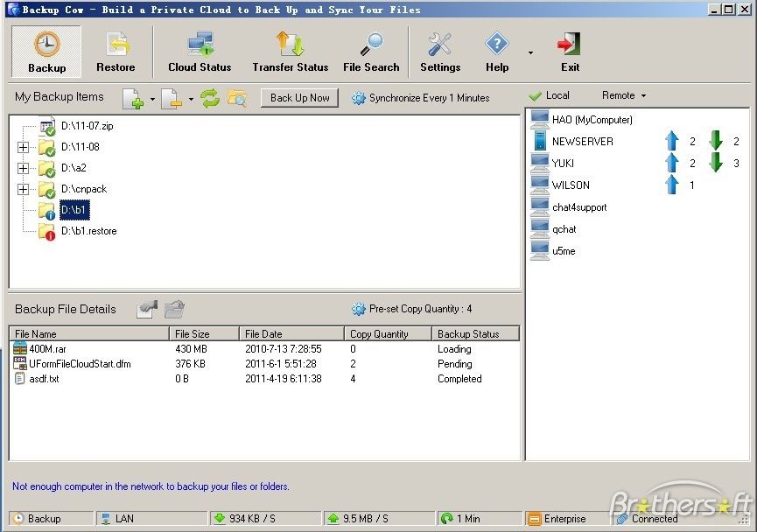Click the Synchronize Every 1 Minutes gear
Image resolution: width=757 pixels, height=532 pixels.
[x=358, y=98]
